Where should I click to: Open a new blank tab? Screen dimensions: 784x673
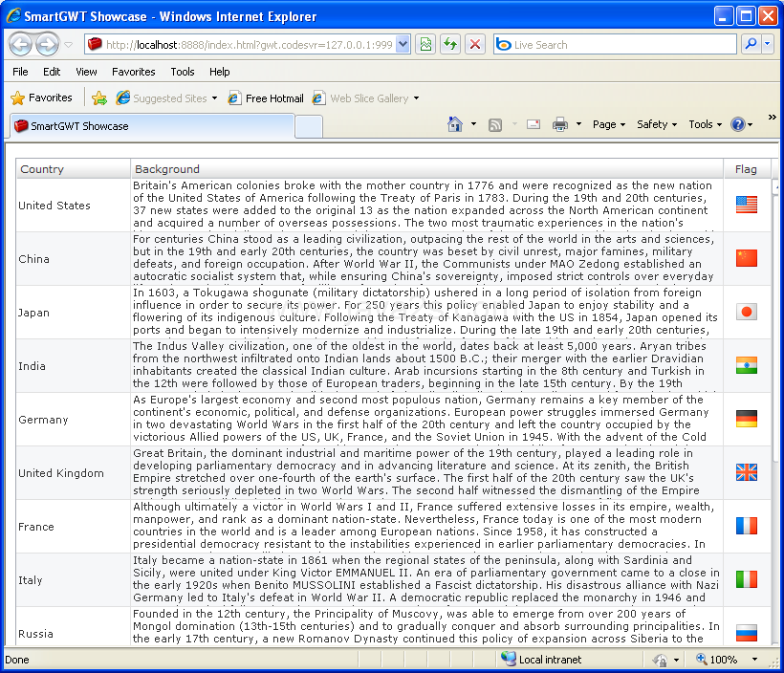(309, 126)
